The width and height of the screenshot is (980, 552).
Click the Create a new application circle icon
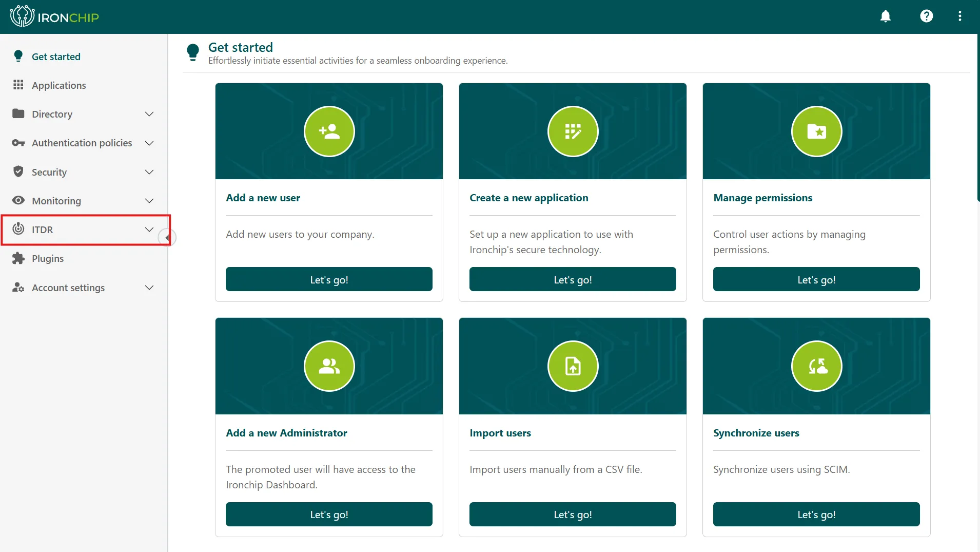click(x=573, y=131)
